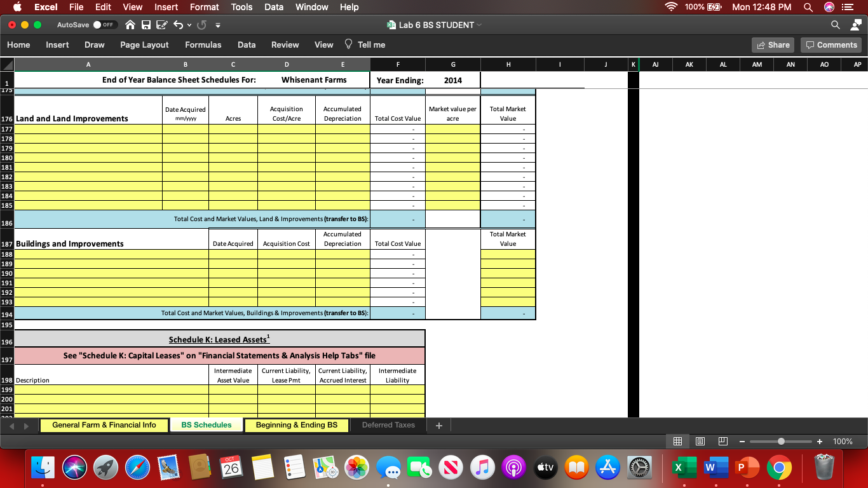Switch to the Beginning & Ending BS sheet

[297, 425]
